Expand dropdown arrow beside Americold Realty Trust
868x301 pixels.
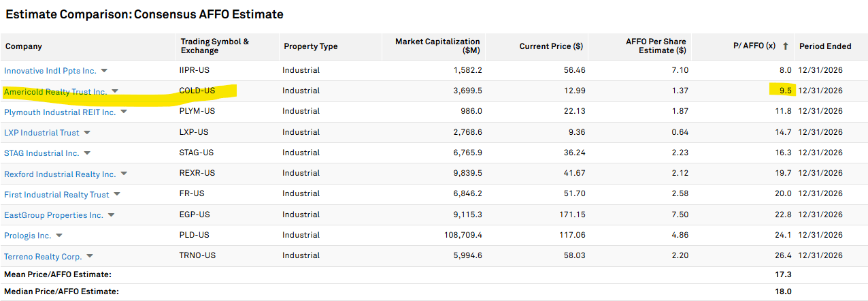coord(115,91)
